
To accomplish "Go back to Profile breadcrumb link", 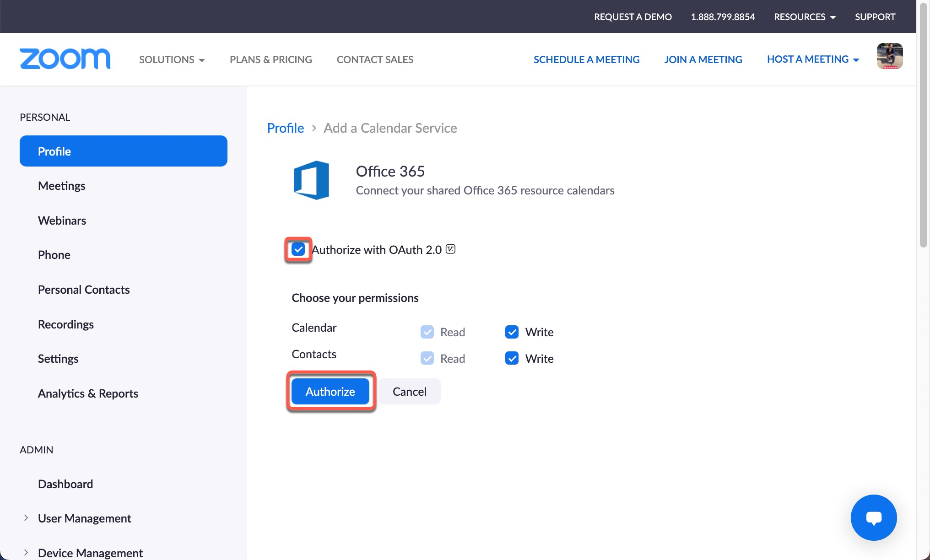I will (285, 128).
